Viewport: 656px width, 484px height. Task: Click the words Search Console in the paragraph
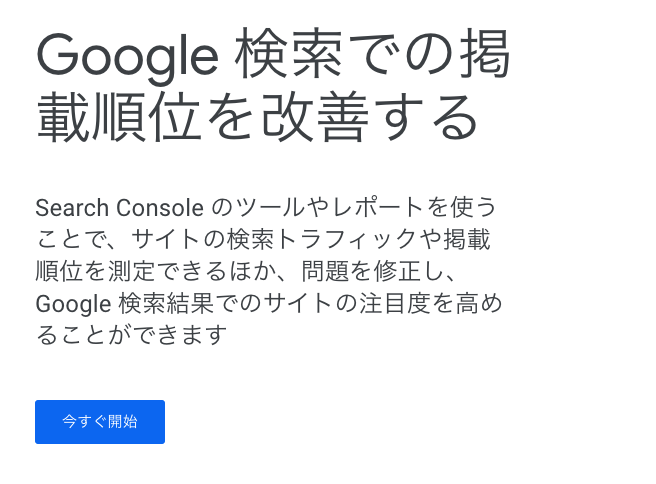click(120, 208)
